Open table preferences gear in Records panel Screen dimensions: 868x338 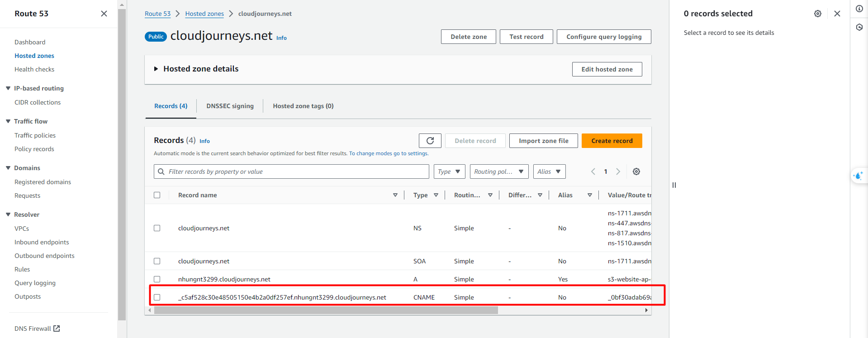tap(636, 171)
